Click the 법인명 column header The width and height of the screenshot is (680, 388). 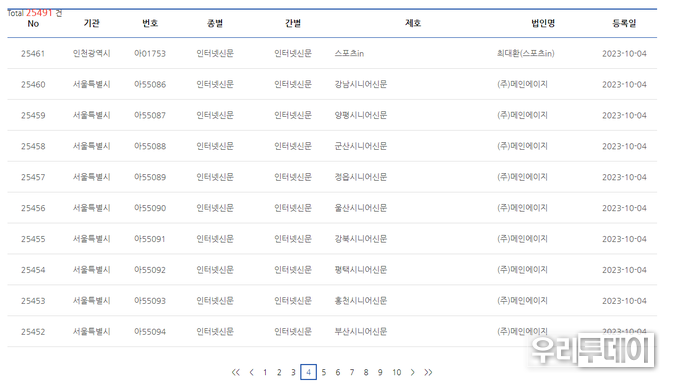coord(543,23)
